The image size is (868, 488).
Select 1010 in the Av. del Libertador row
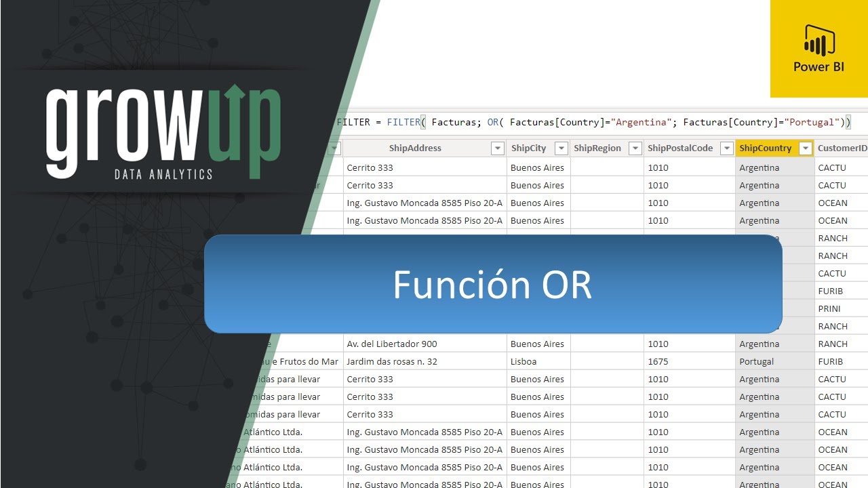(689, 344)
